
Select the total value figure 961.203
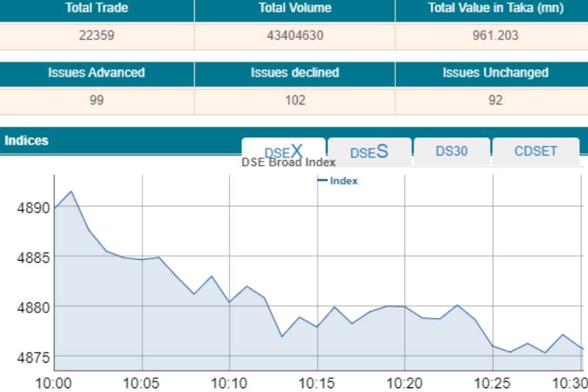495,36
